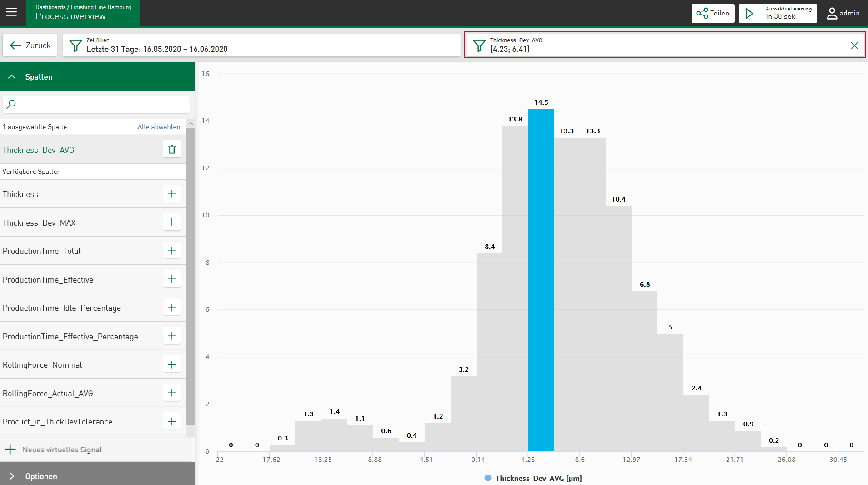Image resolution: width=868 pixels, height=485 pixels.
Task: Add the Procuct_in_ThickDevTolerance column
Action: coord(172,421)
